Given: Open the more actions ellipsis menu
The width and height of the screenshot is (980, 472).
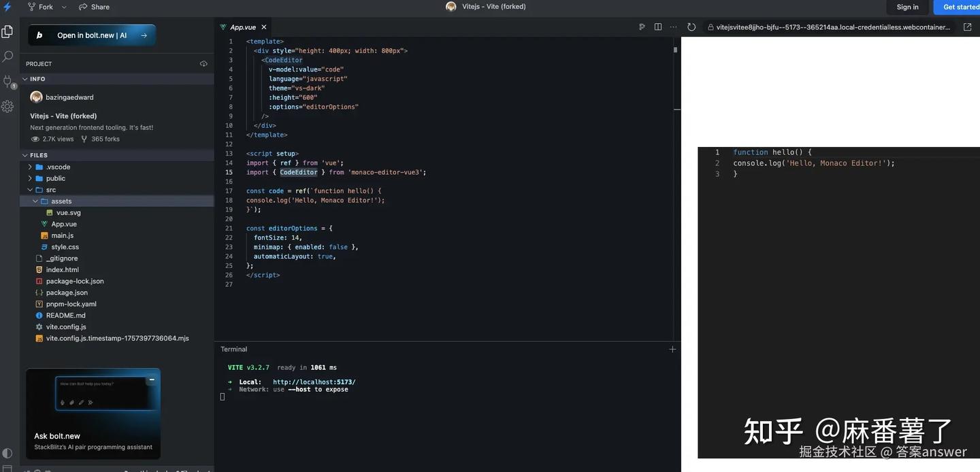Looking at the screenshot, I should (x=673, y=26).
